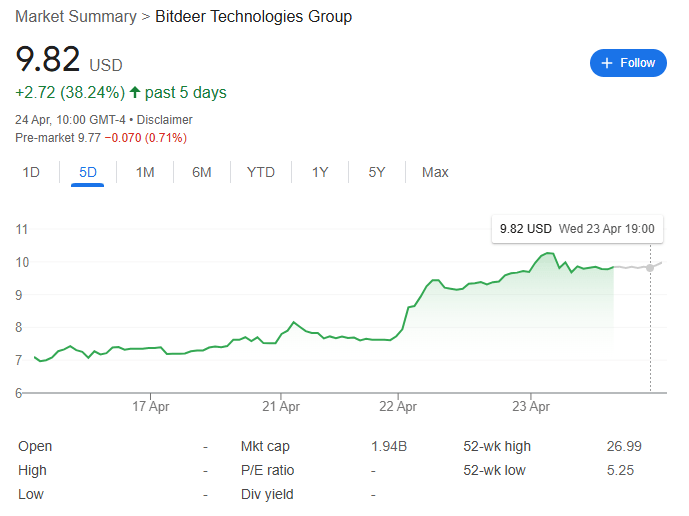Screen dimensions: 689x516
Task: Click the green up arrow indicator
Action: tap(135, 93)
